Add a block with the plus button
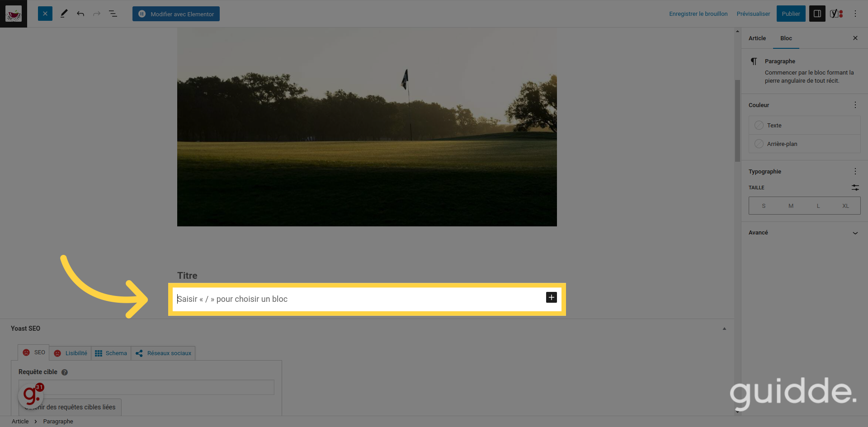 point(552,297)
